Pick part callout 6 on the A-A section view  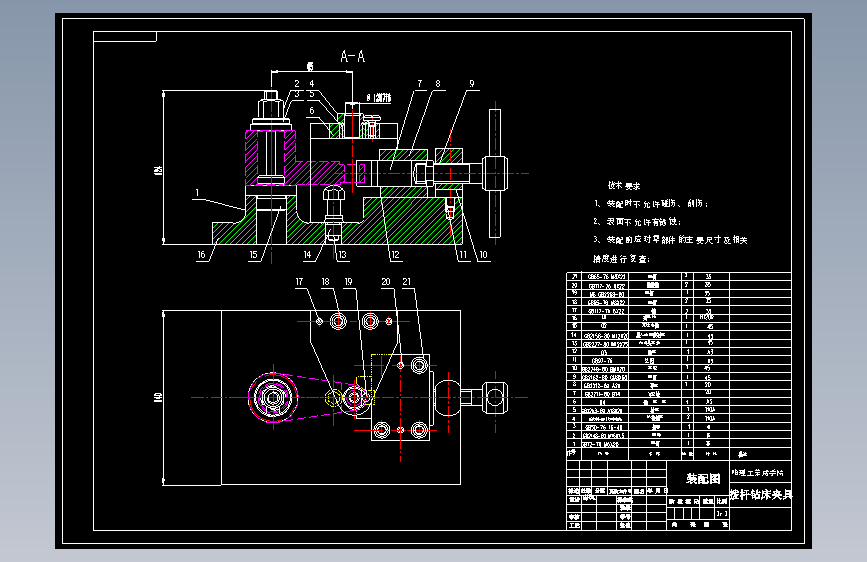pos(312,111)
